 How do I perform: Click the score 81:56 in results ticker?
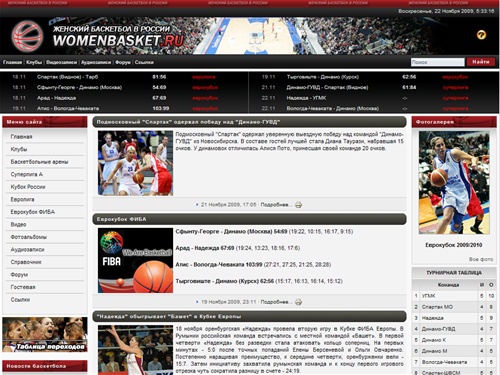click(159, 77)
